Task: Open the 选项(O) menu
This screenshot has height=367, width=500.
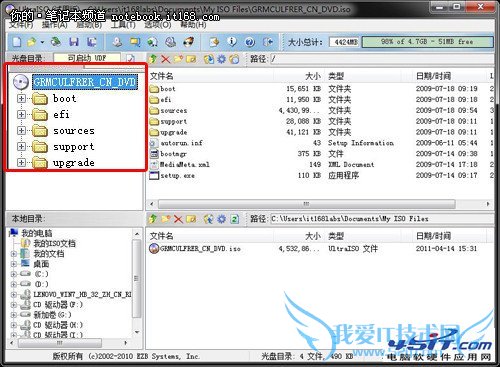Action: (x=158, y=25)
